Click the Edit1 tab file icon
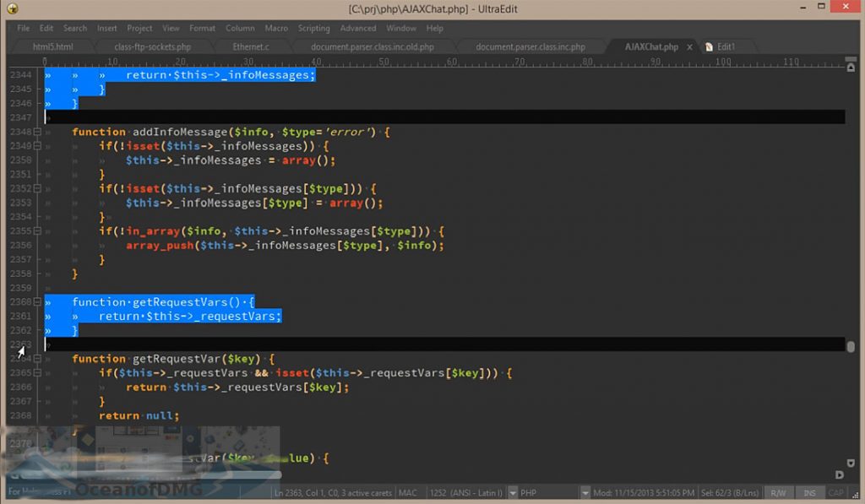Screen dimensions: 865x504 point(709,47)
